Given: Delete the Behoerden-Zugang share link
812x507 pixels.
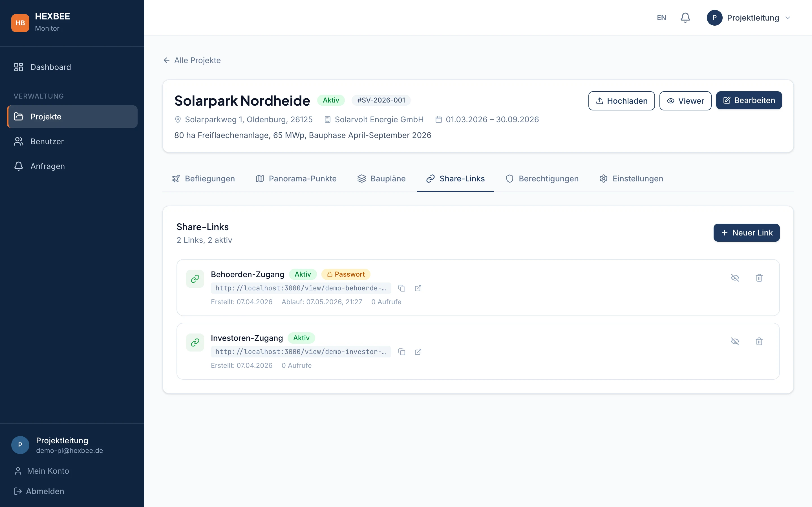Looking at the screenshot, I should point(759,278).
